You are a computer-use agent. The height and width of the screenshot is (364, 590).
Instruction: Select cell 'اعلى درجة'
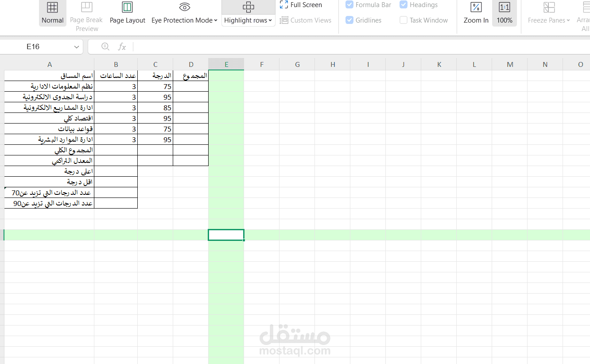pyautogui.click(x=49, y=171)
